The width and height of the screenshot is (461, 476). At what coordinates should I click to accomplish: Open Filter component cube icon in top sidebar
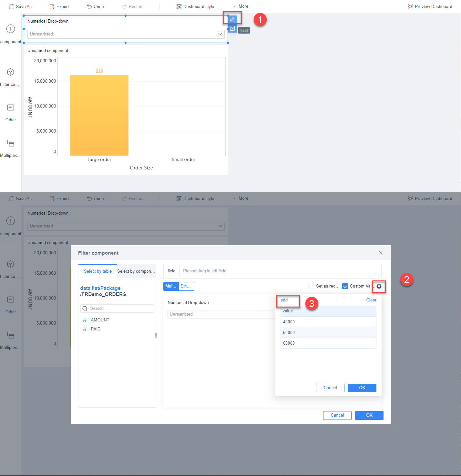pos(11,72)
